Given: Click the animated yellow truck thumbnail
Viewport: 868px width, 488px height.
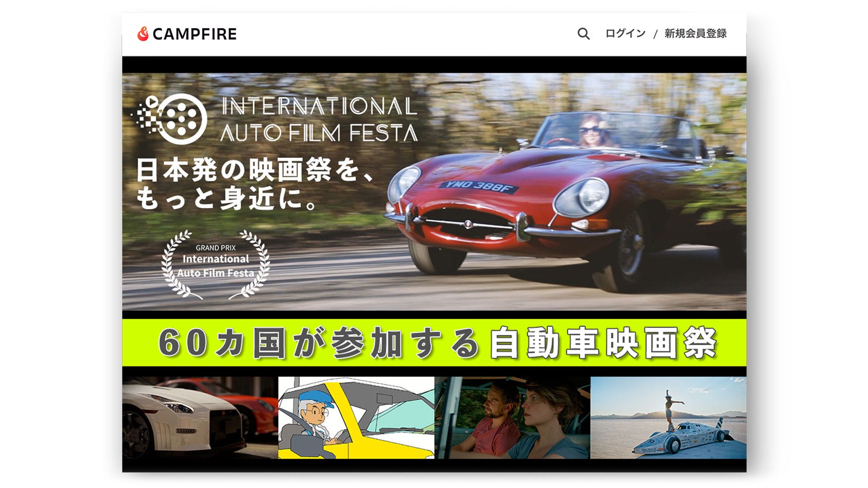Looking at the screenshot, I should tap(356, 418).
